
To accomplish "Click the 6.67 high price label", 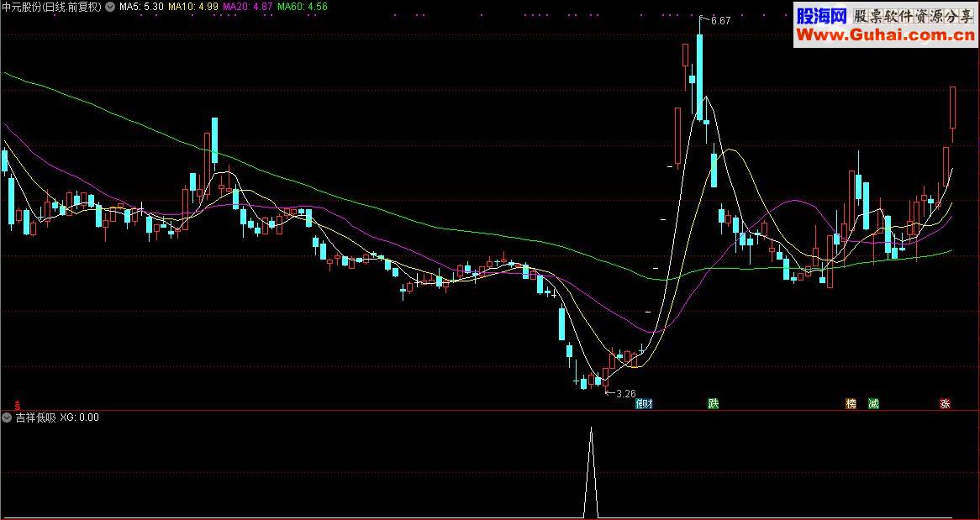I will click(720, 21).
